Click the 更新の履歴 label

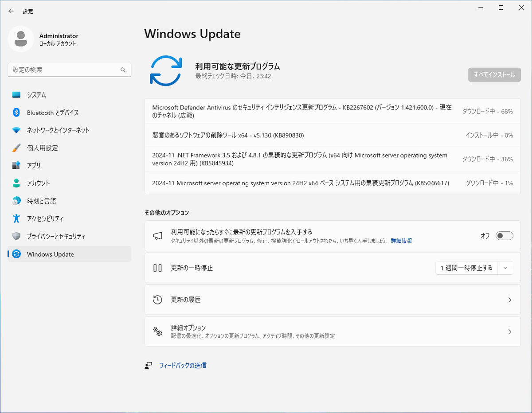(186, 300)
